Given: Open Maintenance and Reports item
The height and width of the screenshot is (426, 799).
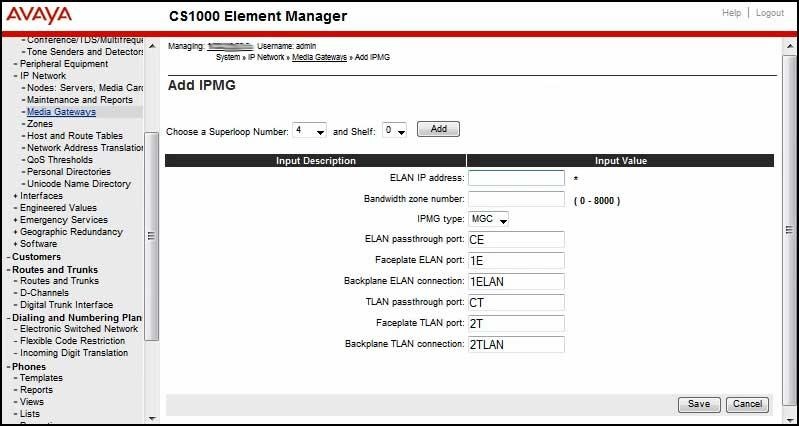Looking at the screenshot, I should coord(79,100).
